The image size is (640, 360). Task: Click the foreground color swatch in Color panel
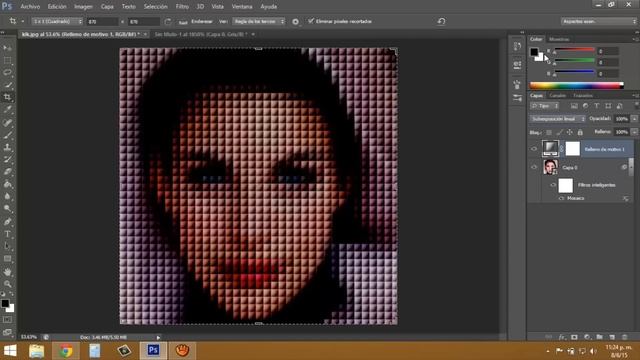(534, 51)
